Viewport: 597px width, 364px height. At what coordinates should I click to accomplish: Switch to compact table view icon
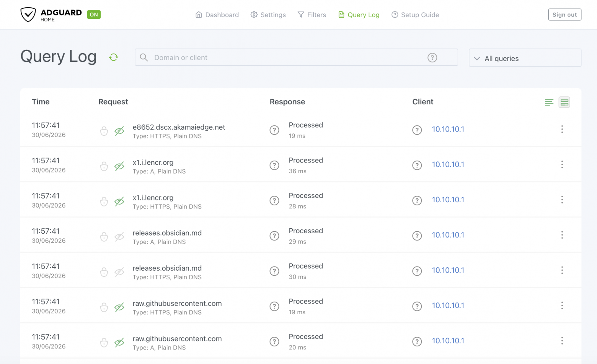[549, 102]
